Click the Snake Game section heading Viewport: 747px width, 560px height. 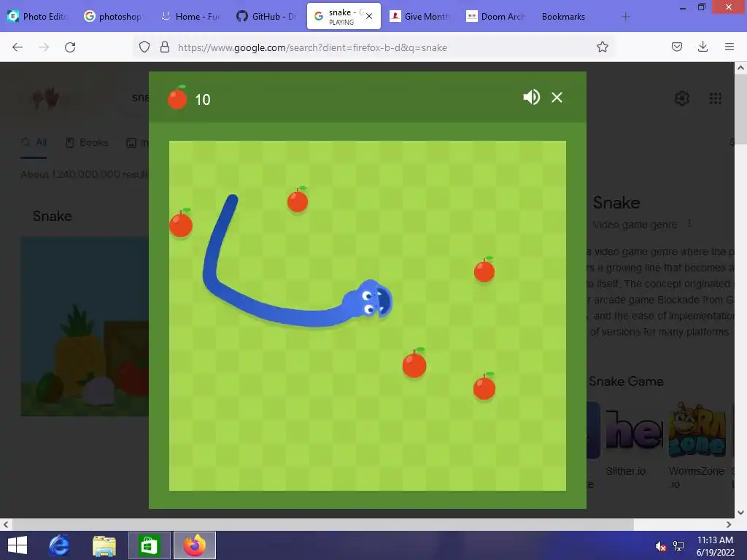[626, 381]
